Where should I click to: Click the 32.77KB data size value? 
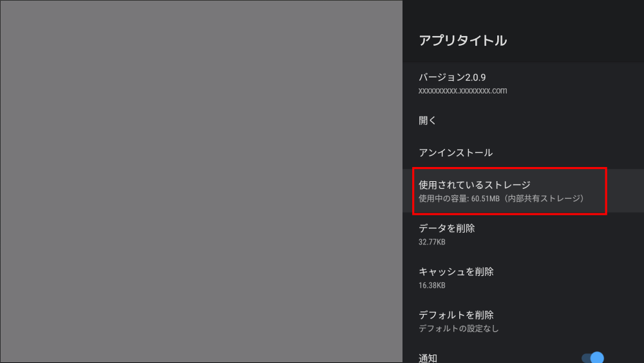[x=431, y=242]
